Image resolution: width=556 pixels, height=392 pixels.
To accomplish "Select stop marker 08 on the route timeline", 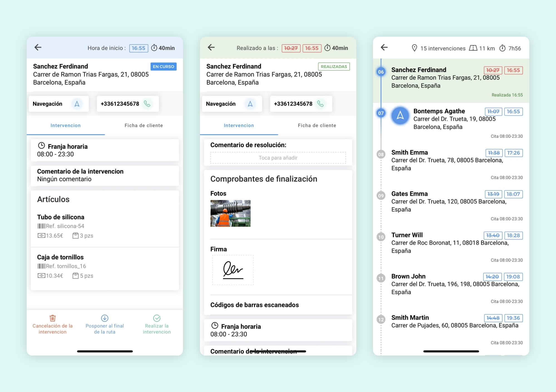I will pos(381,154).
